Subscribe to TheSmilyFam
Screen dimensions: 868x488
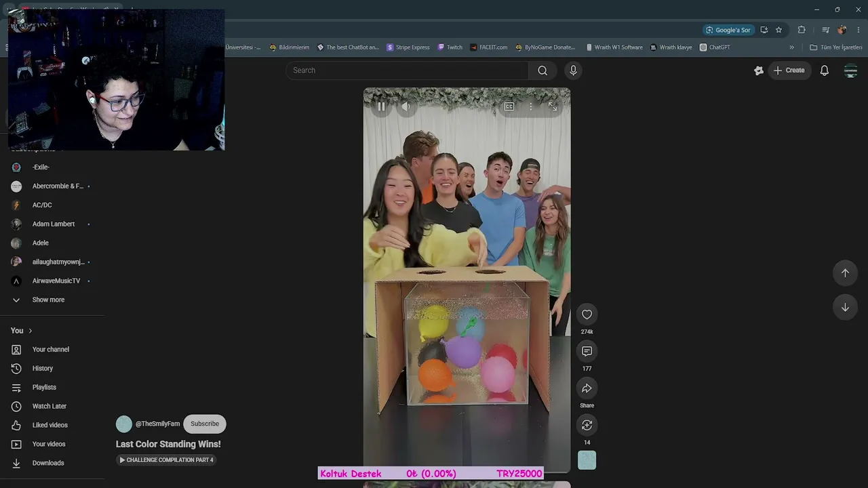[205, 424]
